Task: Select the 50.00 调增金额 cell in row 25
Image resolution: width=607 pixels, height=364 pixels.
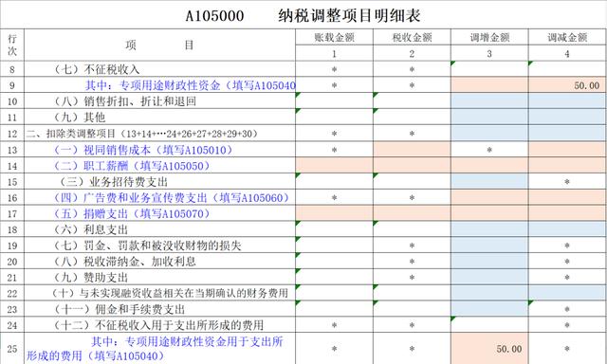Action: (489, 348)
